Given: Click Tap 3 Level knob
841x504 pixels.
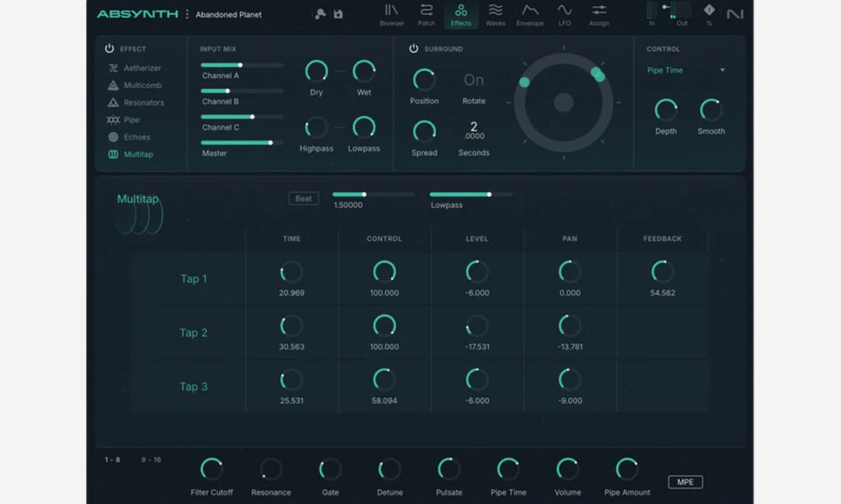Looking at the screenshot, I should (477, 379).
